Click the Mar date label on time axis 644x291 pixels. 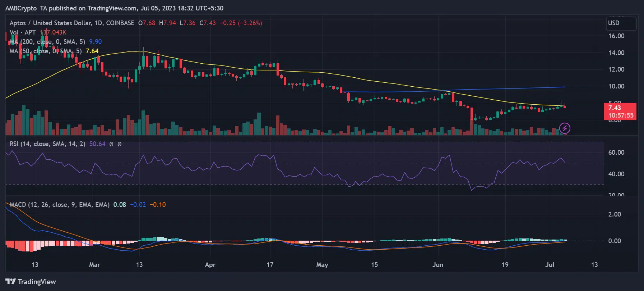(94, 265)
